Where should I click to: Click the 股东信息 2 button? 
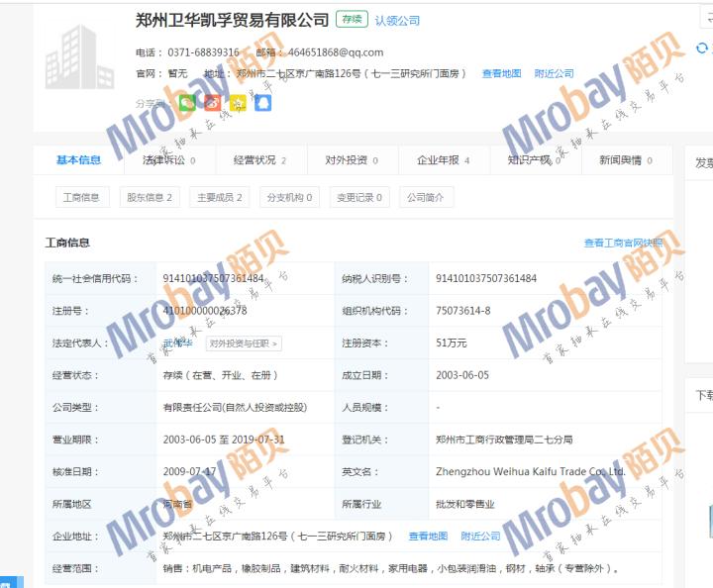(x=150, y=197)
